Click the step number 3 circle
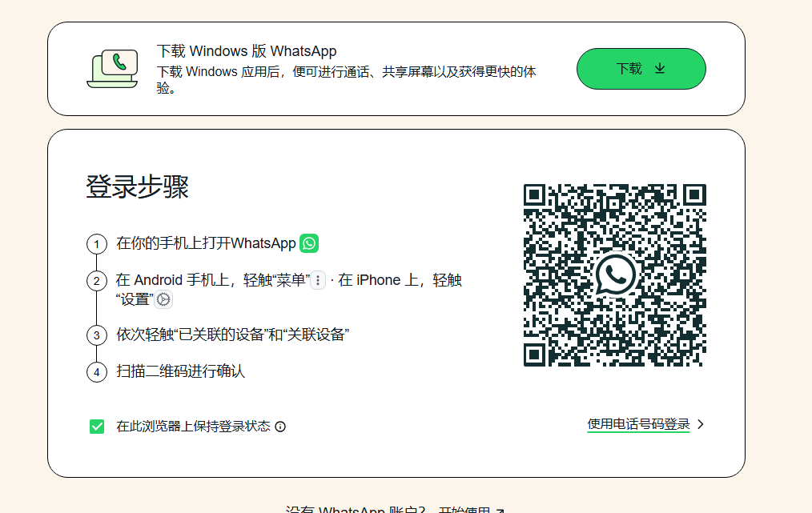Screen dimensions: 812x513 pos(96,335)
